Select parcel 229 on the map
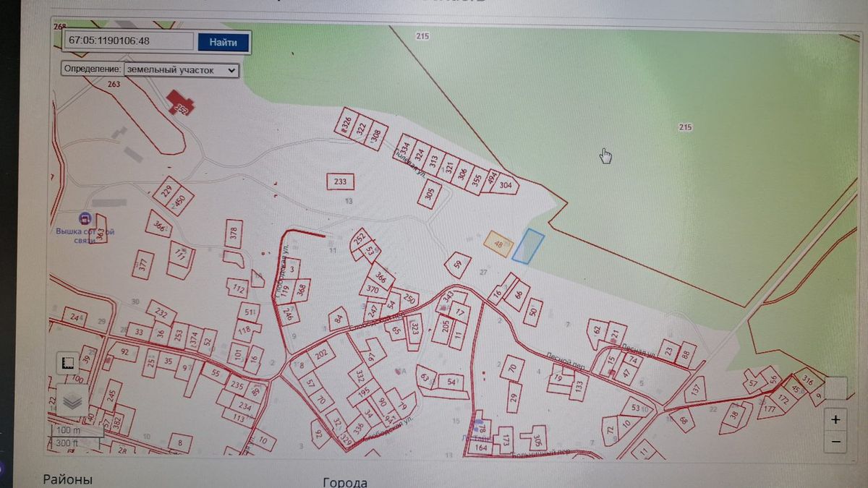 click(x=166, y=192)
